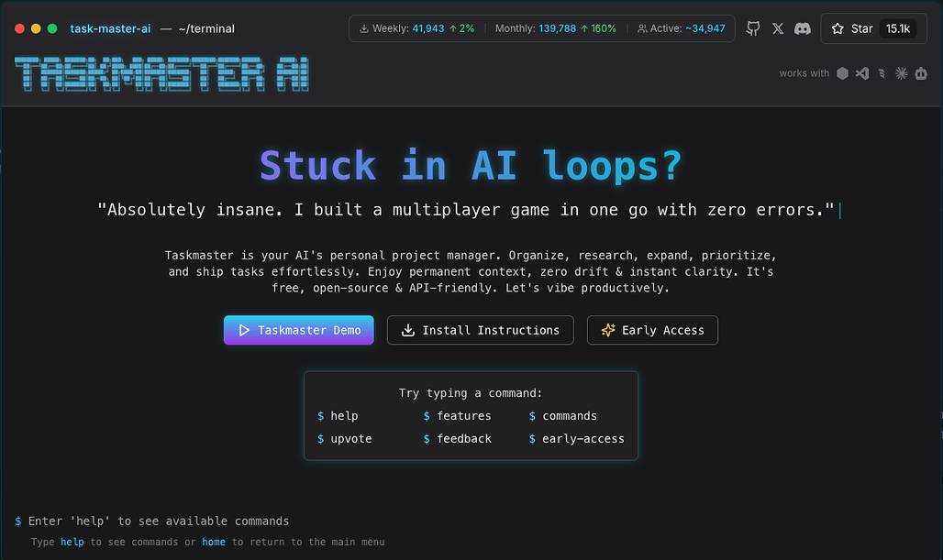Click the VS Code icon in the "works with" row

click(x=861, y=73)
